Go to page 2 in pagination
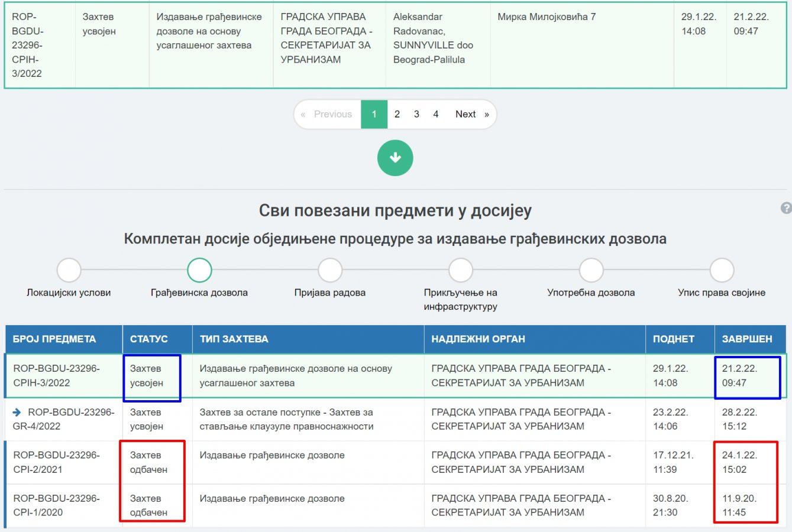This screenshot has height=532, width=792. coord(397,114)
